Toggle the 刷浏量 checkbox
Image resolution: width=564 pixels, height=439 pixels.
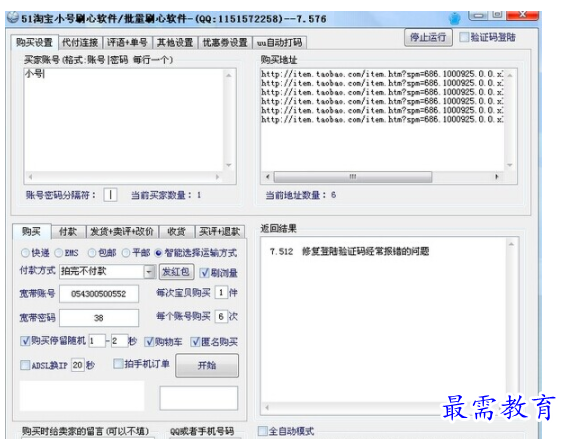204,273
